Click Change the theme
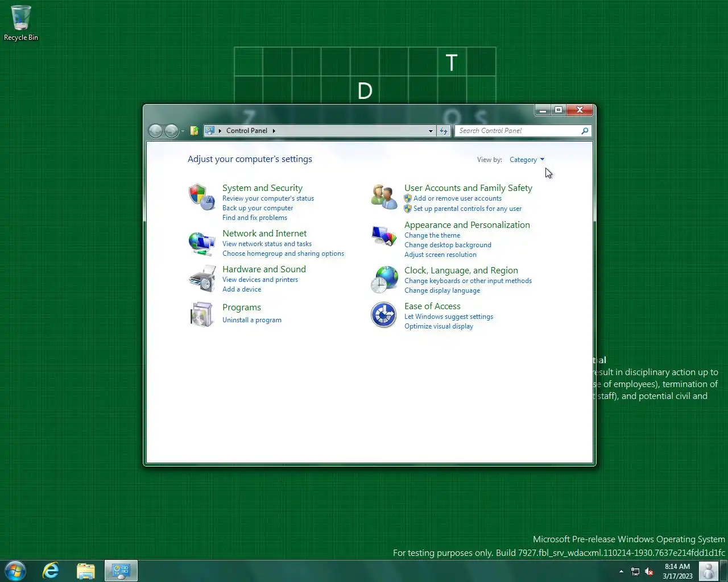Viewport: 728px width, 582px height. click(x=432, y=235)
